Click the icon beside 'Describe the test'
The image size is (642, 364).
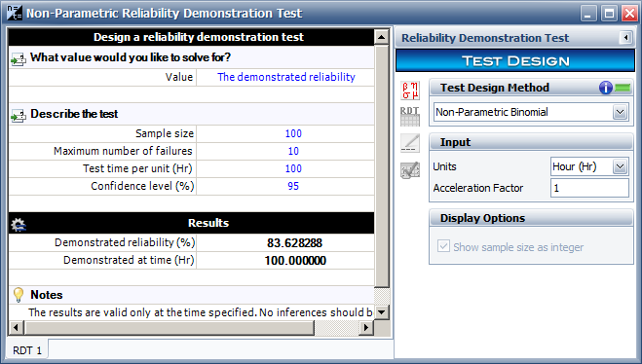tap(18, 116)
